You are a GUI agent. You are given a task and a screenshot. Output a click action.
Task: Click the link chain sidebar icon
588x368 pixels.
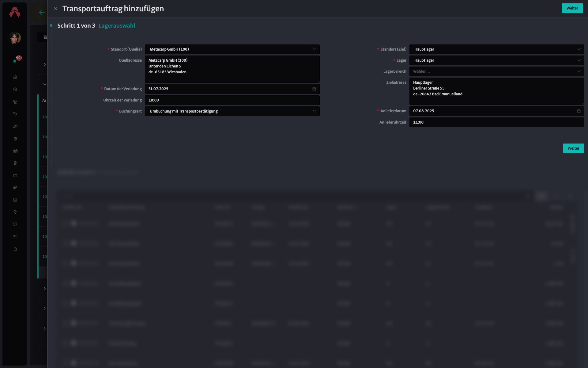(x=15, y=126)
